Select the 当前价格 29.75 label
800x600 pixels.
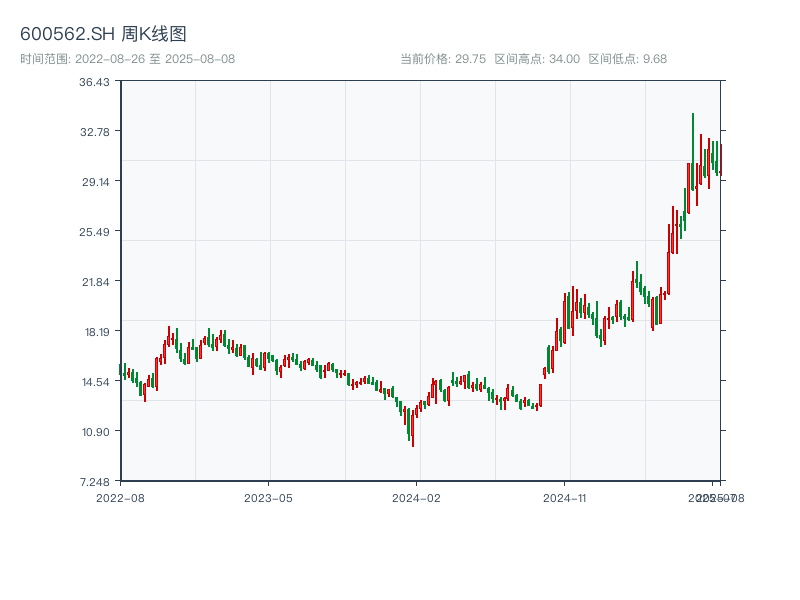[443, 59]
